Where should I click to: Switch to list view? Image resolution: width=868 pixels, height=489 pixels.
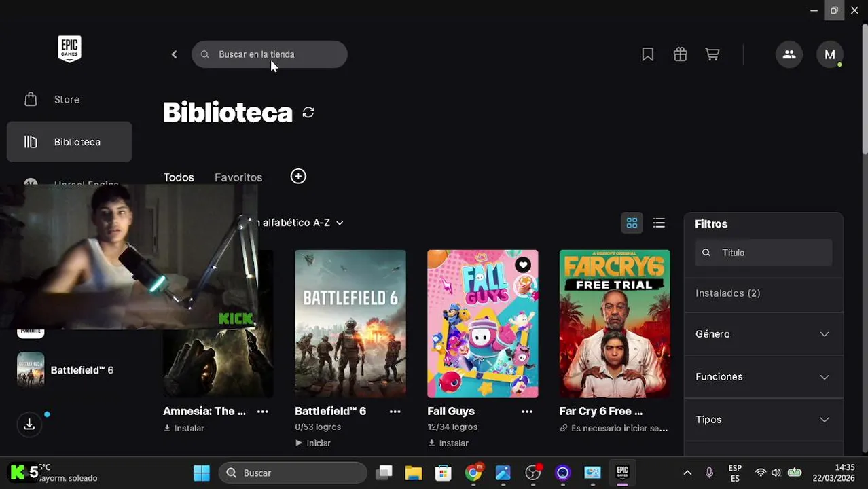point(659,223)
